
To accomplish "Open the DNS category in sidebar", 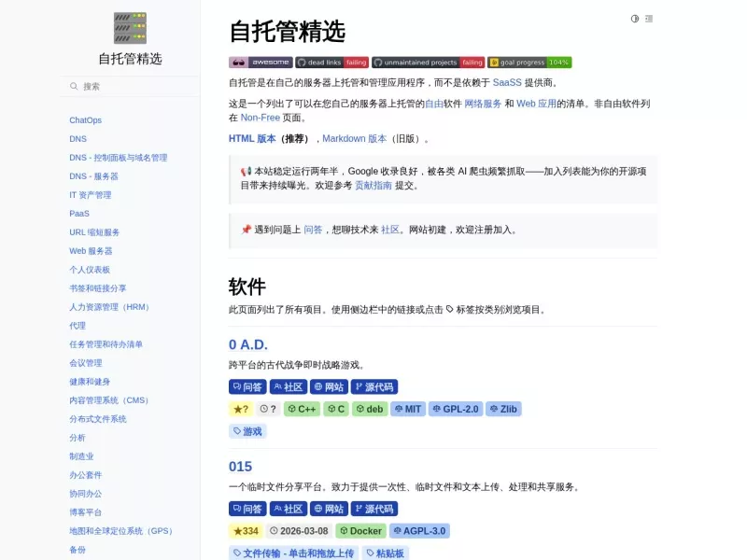I will coord(78,138).
